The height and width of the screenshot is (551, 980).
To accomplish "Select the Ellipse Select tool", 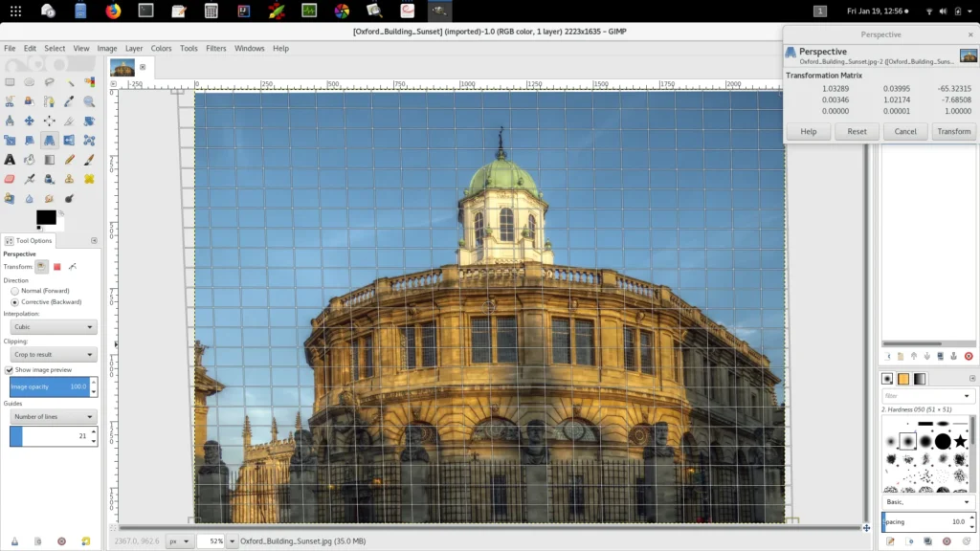I will [30, 82].
